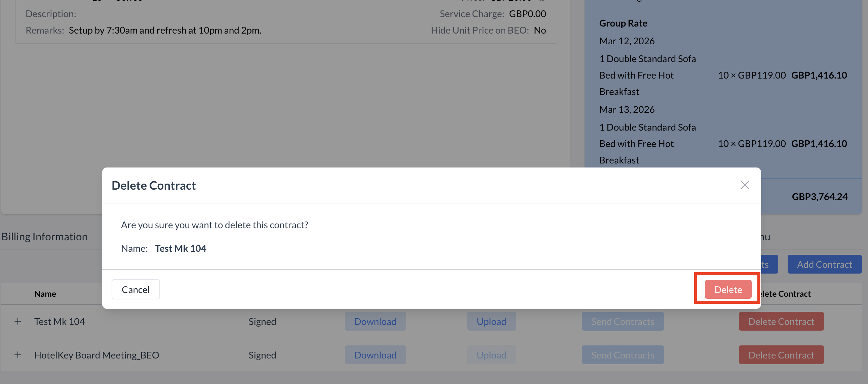Click Upload in the HotelKey Board Meeting_BEO row

(491, 355)
